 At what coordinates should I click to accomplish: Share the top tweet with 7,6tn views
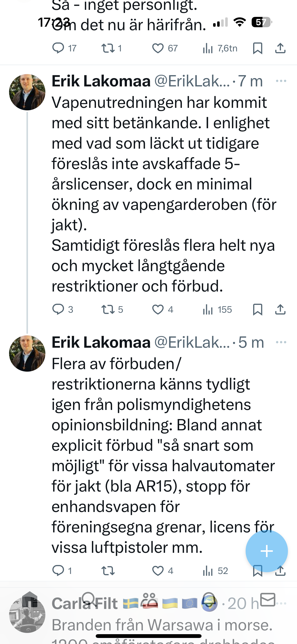(280, 48)
